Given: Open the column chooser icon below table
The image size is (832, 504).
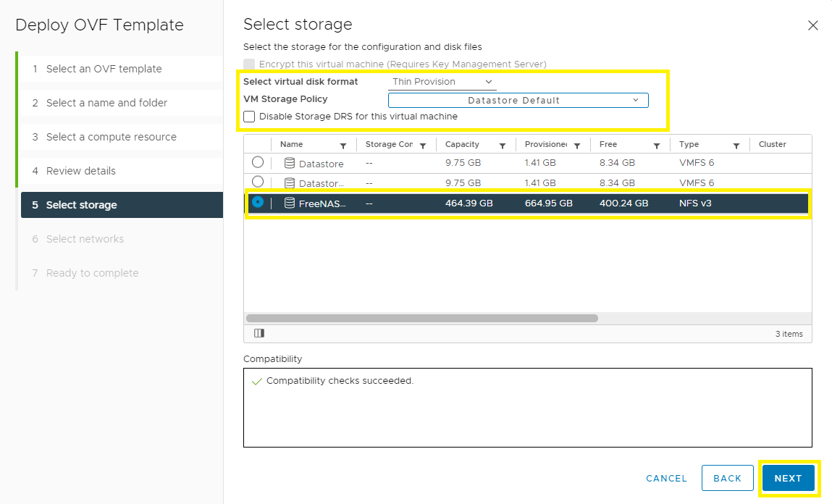Looking at the screenshot, I should click(259, 333).
